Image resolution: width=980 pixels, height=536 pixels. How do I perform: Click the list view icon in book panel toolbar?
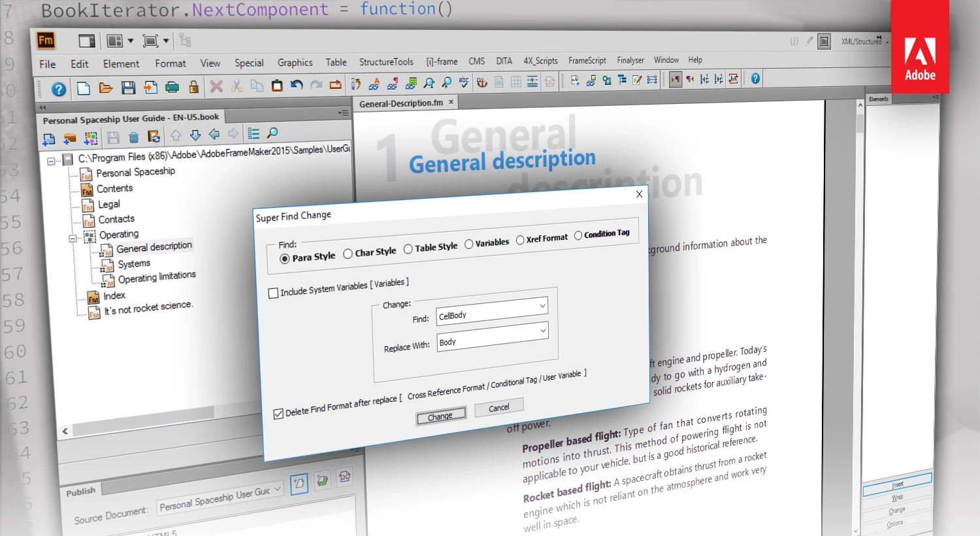253,133
